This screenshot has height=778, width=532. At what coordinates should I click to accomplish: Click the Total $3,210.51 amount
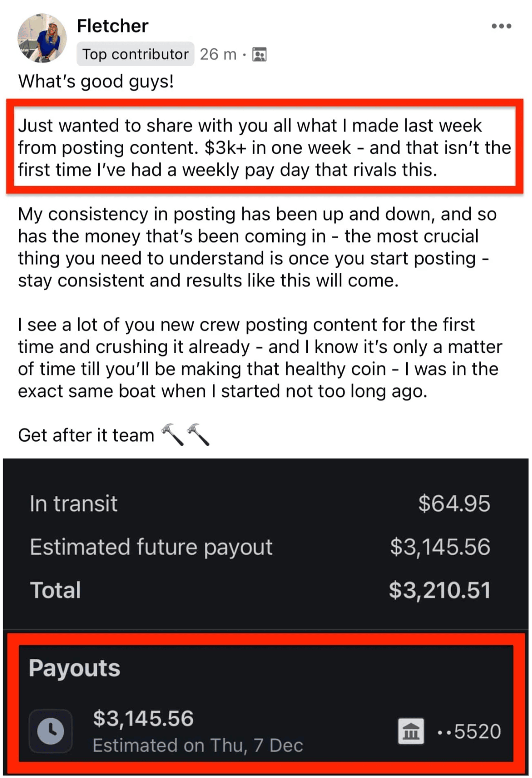point(440,590)
